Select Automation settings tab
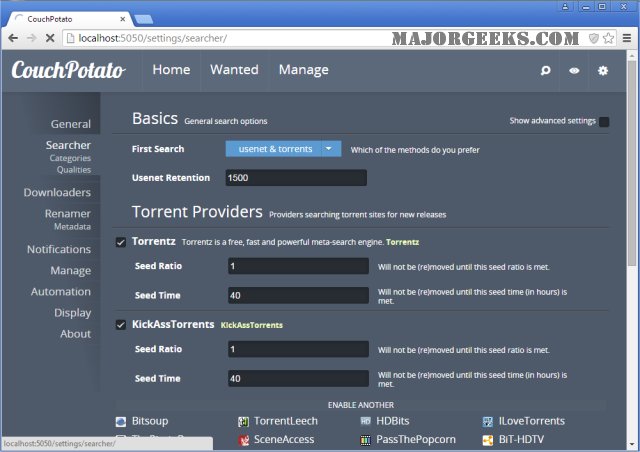 point(61,292)
